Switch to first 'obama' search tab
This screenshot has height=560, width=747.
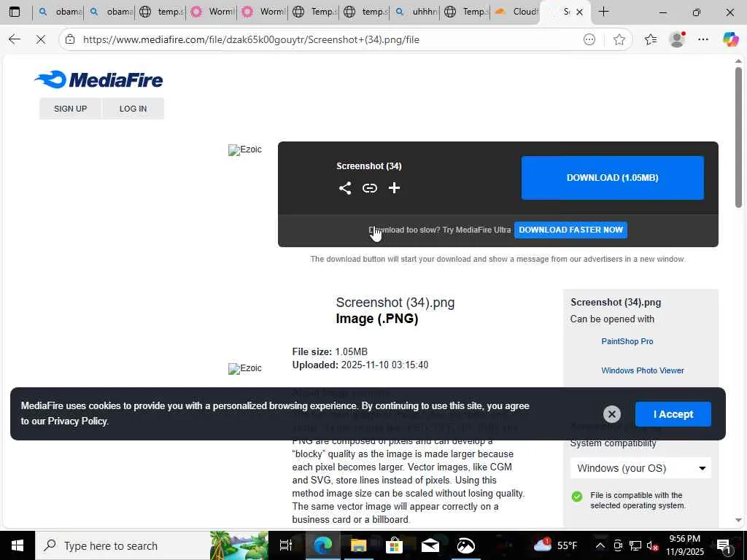point(59,12)
